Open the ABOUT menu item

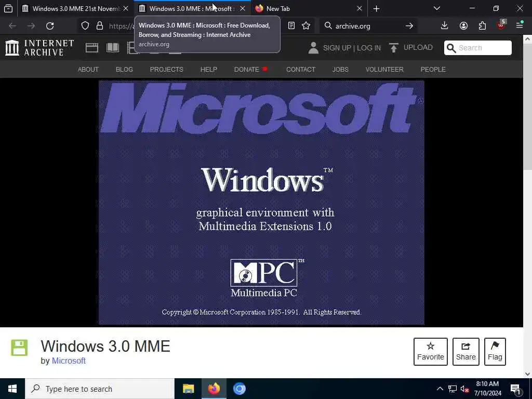tap(88, 69)
